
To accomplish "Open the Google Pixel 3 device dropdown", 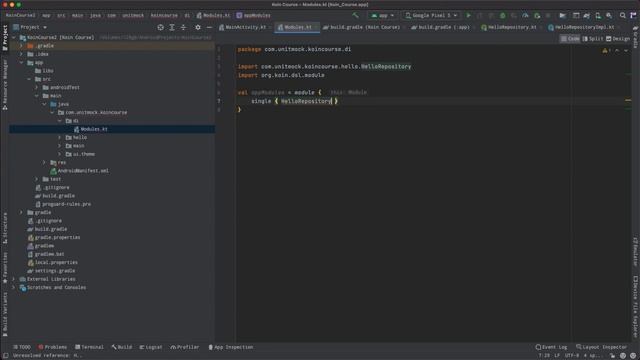I will tap(431, 16).
